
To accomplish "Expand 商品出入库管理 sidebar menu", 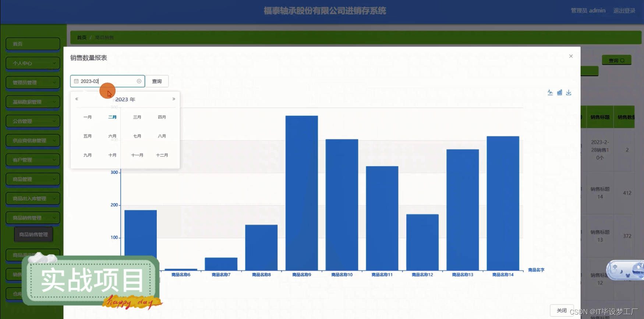I will [33, 198].
